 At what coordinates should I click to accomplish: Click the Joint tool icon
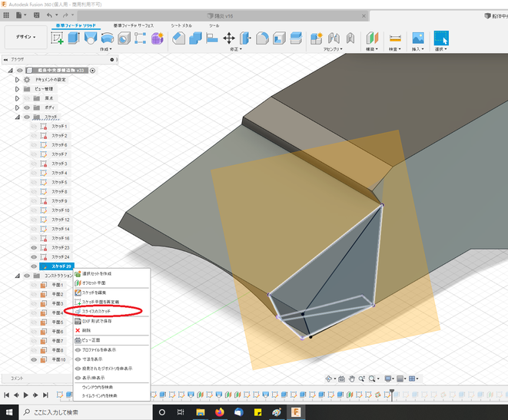[x=334, y=38]
